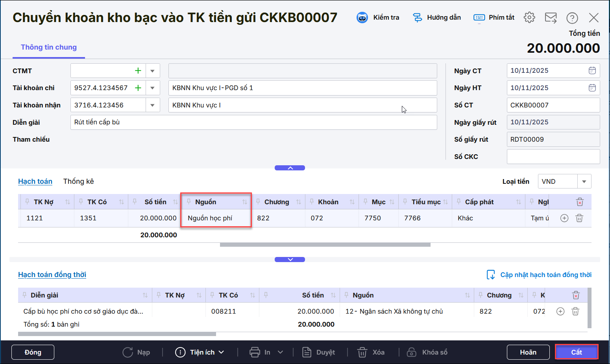
Task: Click the Cất save button
Action: tap(576, 352)
